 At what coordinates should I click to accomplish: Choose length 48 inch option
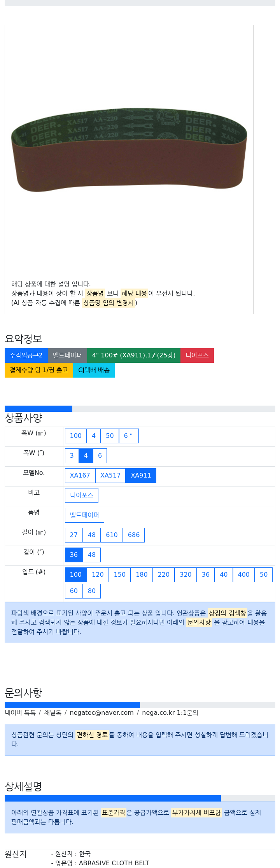point(92,555)
